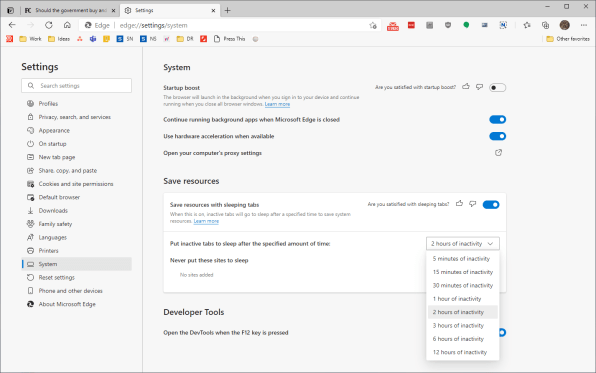This screenshot has width=596, height=373.
Task: Toggle the DevTools F12 key switch
Action: (502, 332)
